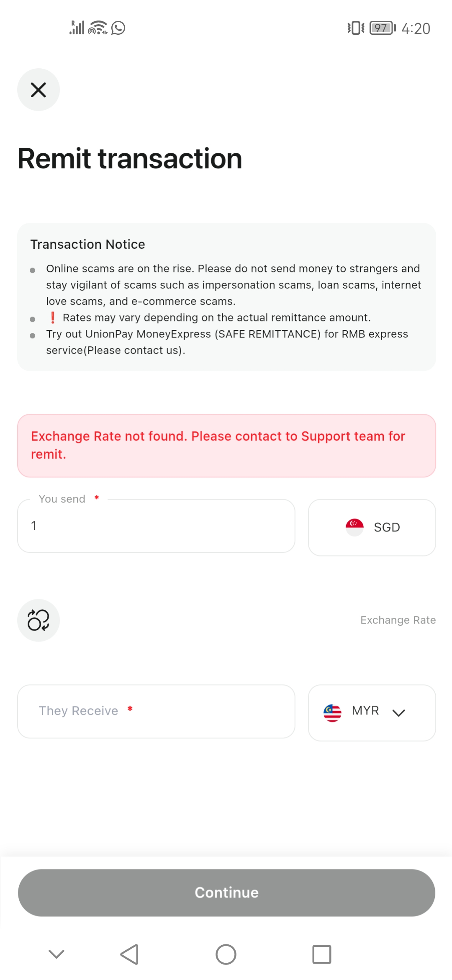The width and height of the screenshot is (452, 980).
Task: Tap the Exchange Rate not found alert
Action: pyautogui.click(x=226, y=445)
